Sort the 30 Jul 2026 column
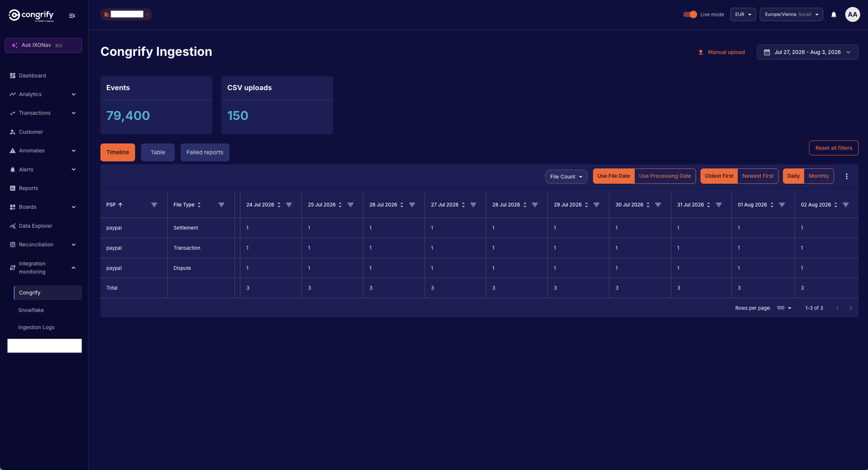The image size is (868, 470). point(648,205)
